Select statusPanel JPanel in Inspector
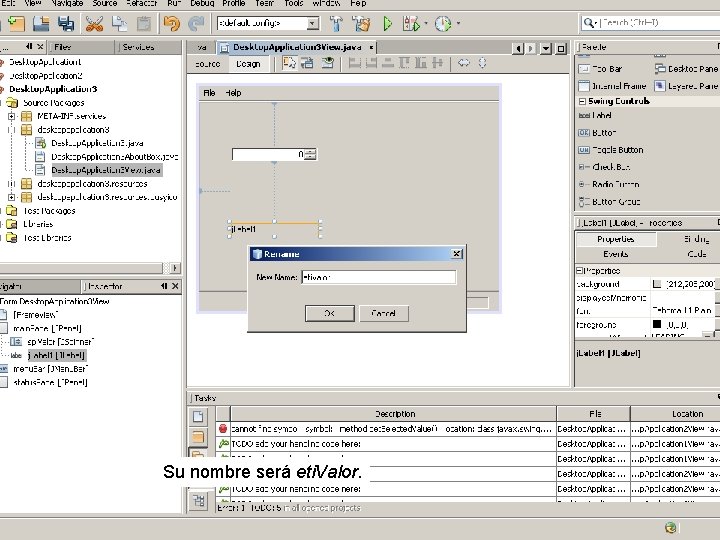 point(50,382)
